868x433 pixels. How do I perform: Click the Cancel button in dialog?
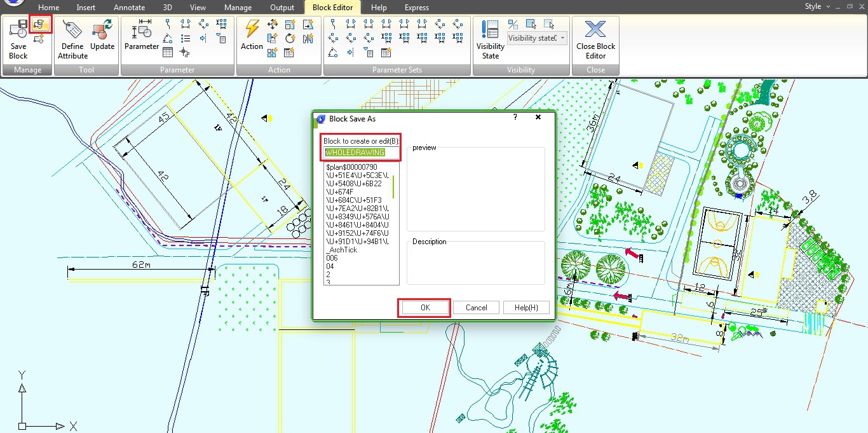pos(476,308)
